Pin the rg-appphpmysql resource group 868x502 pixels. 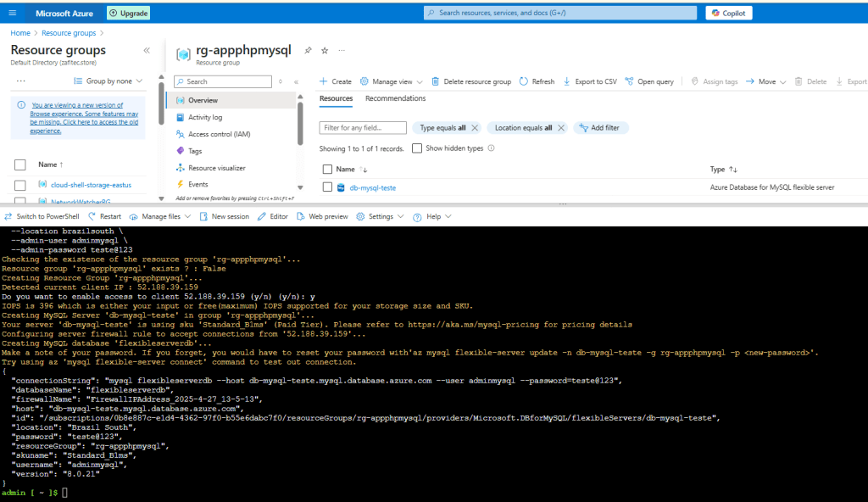[x=308, y=51]
